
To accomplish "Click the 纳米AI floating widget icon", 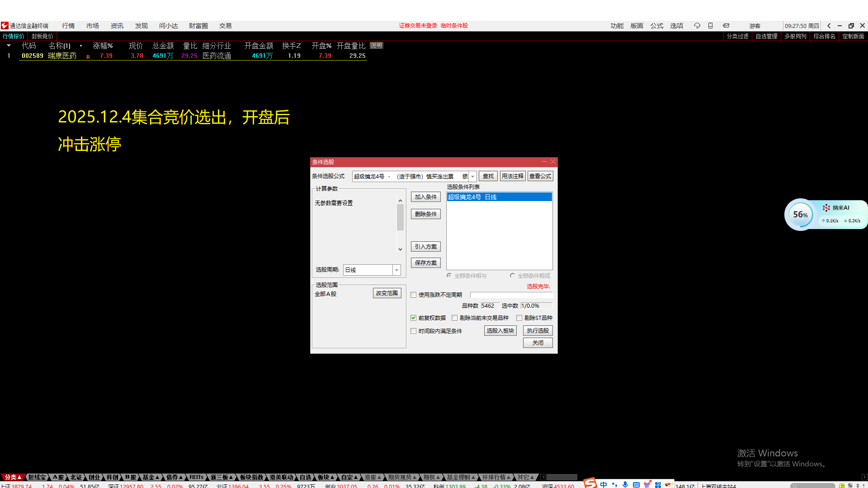I will (826, 208).
